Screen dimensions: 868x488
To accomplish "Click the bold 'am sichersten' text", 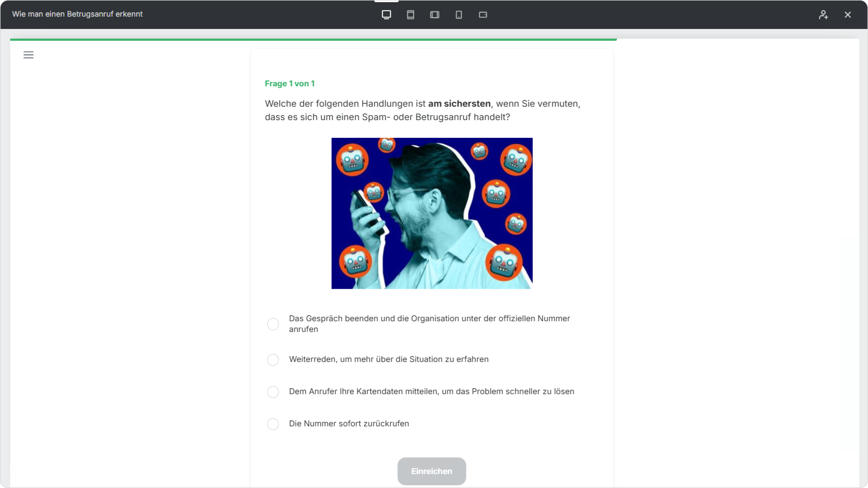I will (459, 103).
